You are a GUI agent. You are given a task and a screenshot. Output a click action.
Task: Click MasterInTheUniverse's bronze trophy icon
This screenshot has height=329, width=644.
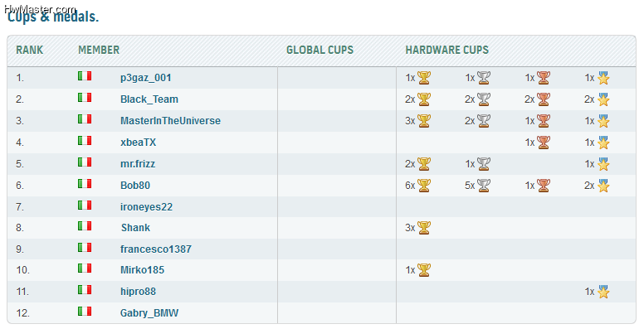tap(544, 121)
